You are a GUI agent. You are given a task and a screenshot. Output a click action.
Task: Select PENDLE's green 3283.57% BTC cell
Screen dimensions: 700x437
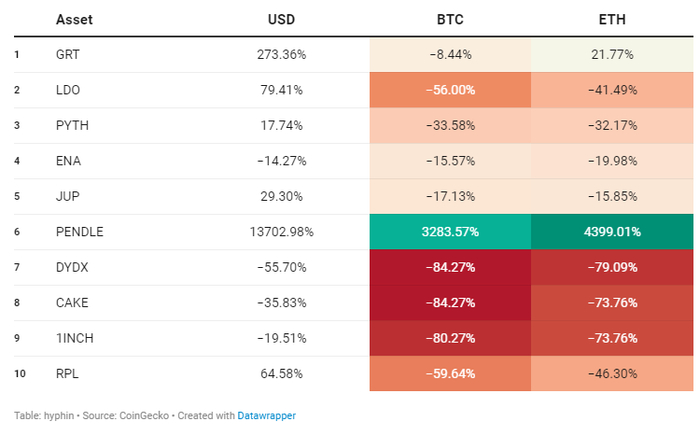[x=450, y=232]
